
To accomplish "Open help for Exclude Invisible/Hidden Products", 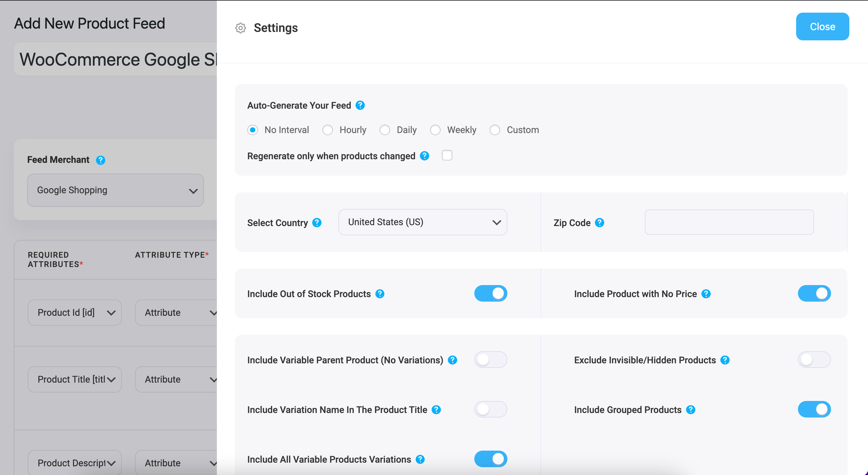I will pos(725,360).
